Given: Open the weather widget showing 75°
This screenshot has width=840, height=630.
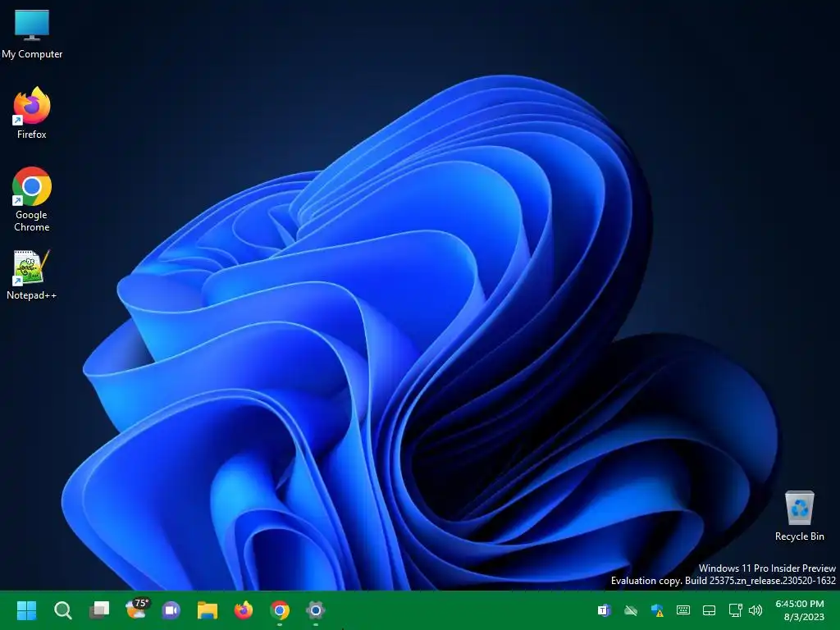Looking at the screenshot, I should (136, 609).
